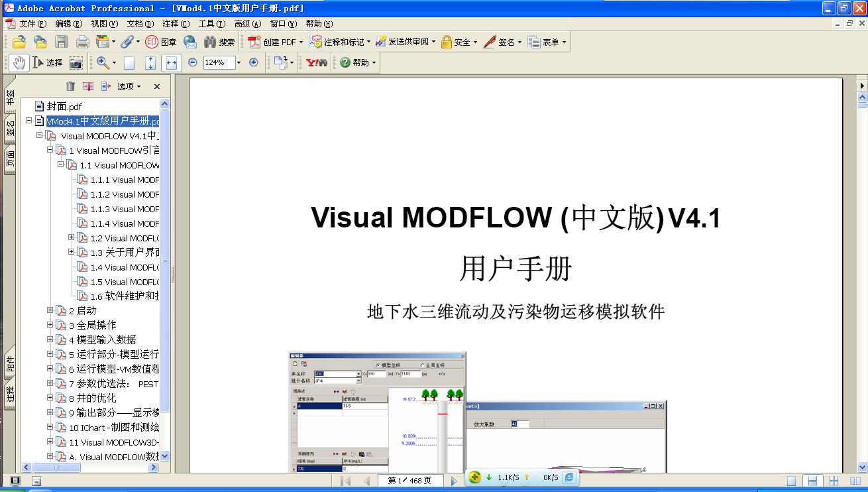The height and width of the screenshot is (492, 868).
Task: Open the 文档 menu
Action: pos(140,23)
